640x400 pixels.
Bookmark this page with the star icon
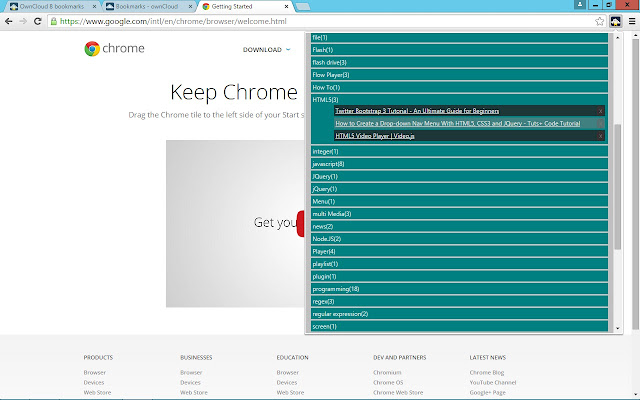click(x=599, y=21)
